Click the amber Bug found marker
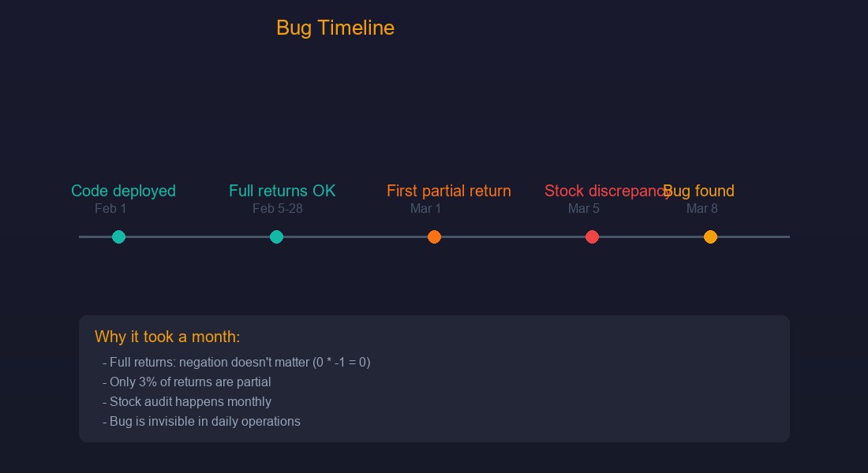The width and height of the screenshot is (868, 473). pos(710,236)
